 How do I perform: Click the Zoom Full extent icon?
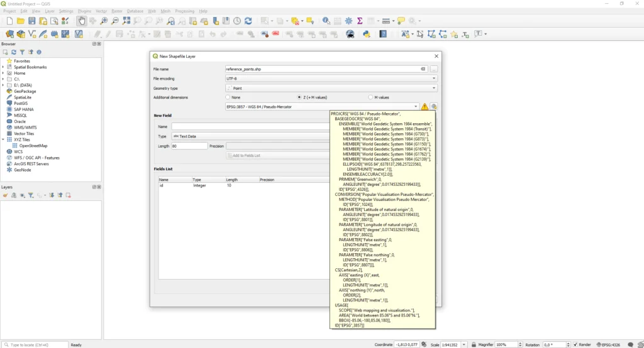[126, 21]
